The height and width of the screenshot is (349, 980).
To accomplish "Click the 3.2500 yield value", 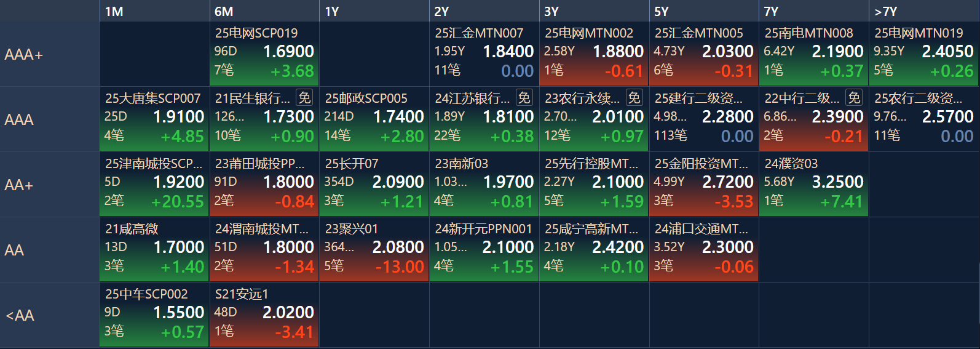I will [x=837, y=182].
